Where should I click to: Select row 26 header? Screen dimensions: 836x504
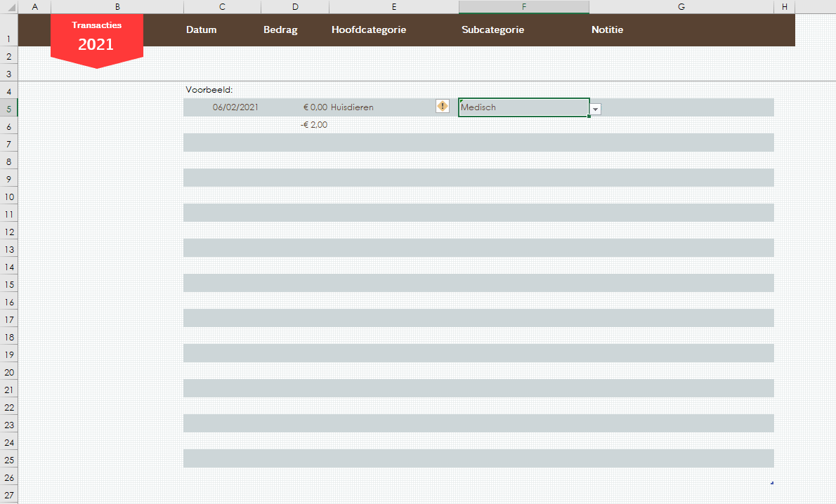[x=9, y=477]
